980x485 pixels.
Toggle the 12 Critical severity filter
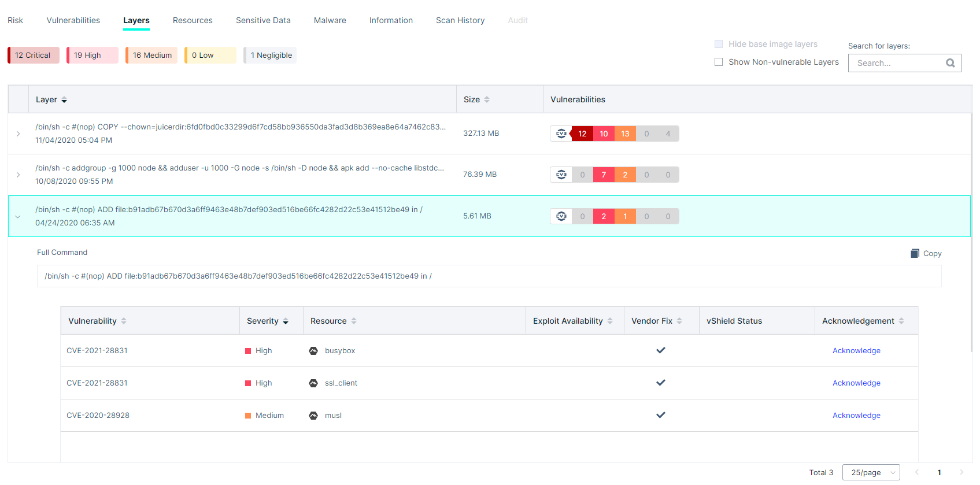pos(34,55)
